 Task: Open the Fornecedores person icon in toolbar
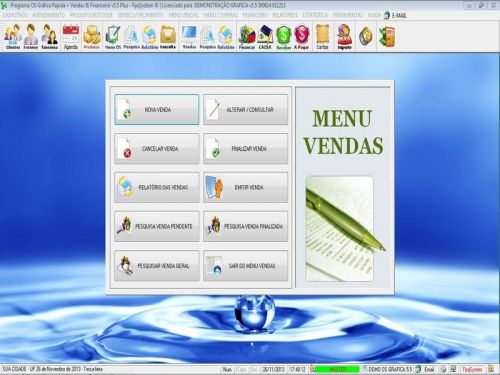click(31, 36)
